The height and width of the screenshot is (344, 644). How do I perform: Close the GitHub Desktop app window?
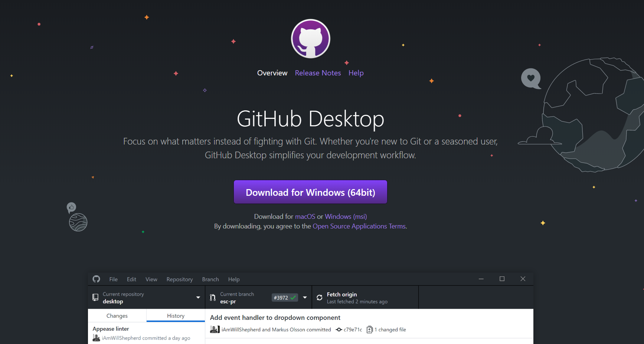tap(523, 279)
